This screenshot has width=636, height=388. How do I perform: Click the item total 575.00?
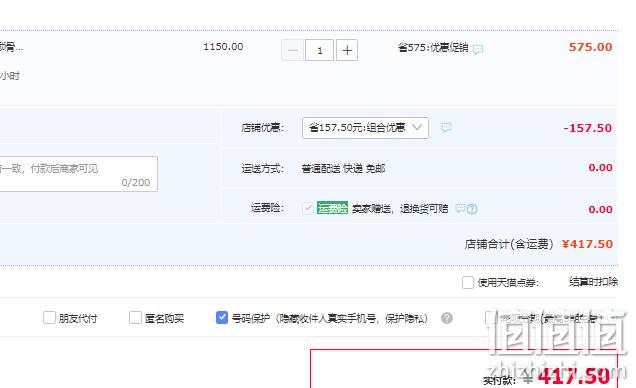[x=591, y=47]
